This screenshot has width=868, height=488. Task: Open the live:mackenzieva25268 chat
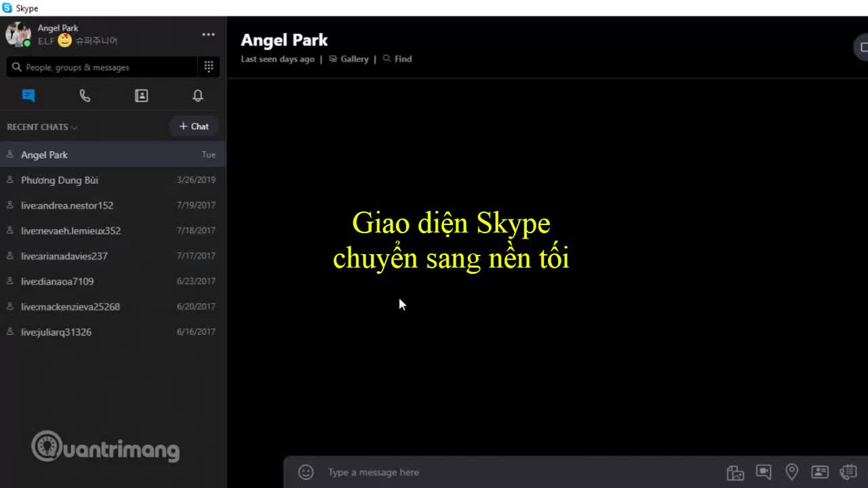point(113,306)
